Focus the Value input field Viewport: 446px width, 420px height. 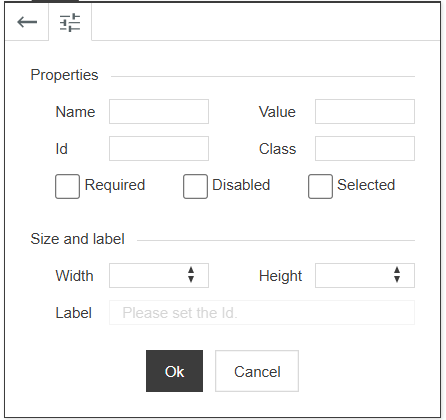[365, 111]
